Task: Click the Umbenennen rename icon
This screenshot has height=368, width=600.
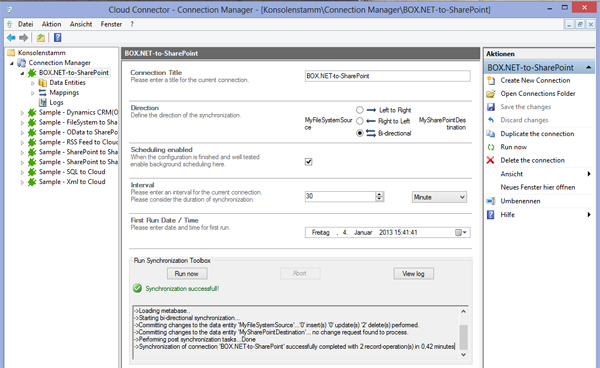Action: click(x=491, y=201)
